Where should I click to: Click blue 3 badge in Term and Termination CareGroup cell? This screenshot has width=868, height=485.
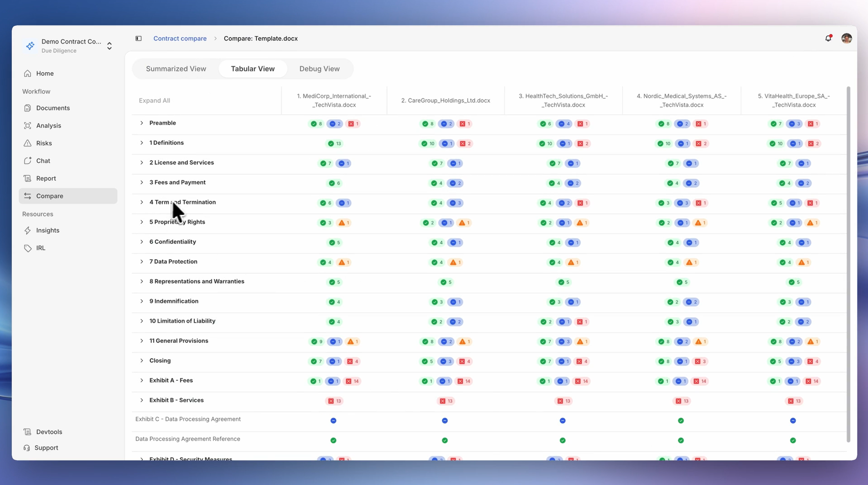[455, 203]
